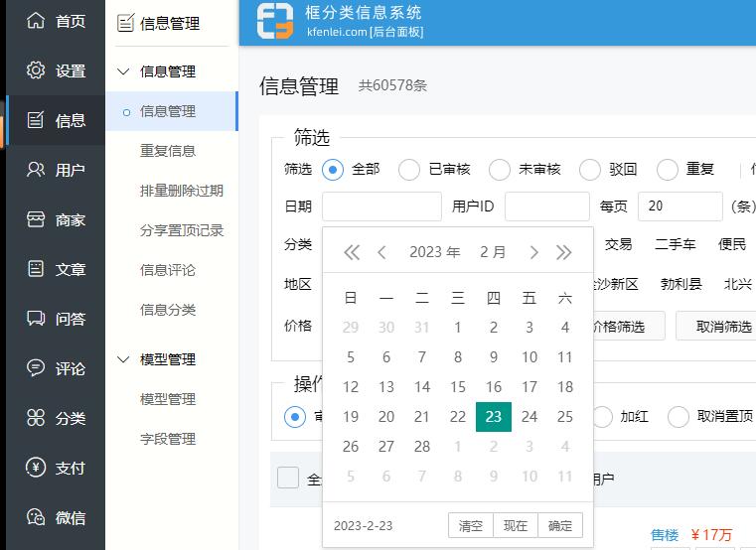Viewport: 756px width, 550px height.
Task: Open 信息评论 submenu item
Action: (x=168, y=270)
